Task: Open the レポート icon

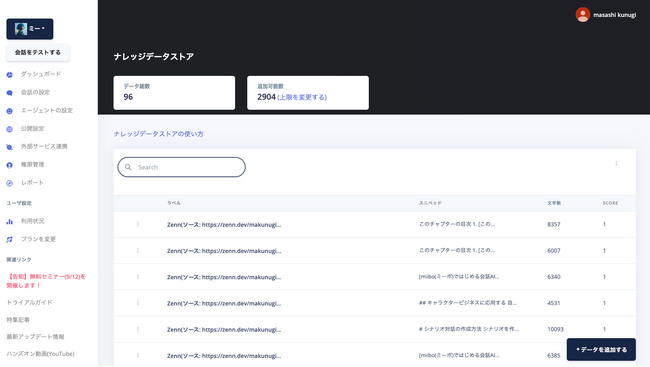Action: pyautogui.click(x=10, y=183)
